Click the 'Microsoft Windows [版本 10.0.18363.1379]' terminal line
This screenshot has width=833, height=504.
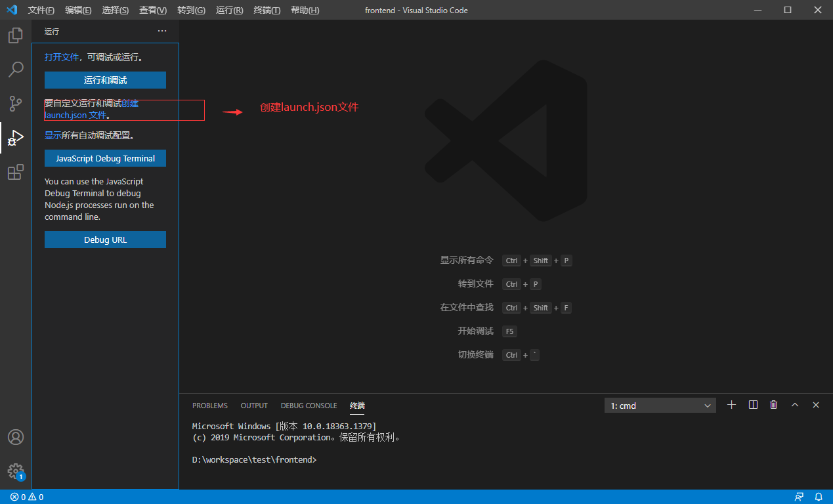(x=284, y=427)
